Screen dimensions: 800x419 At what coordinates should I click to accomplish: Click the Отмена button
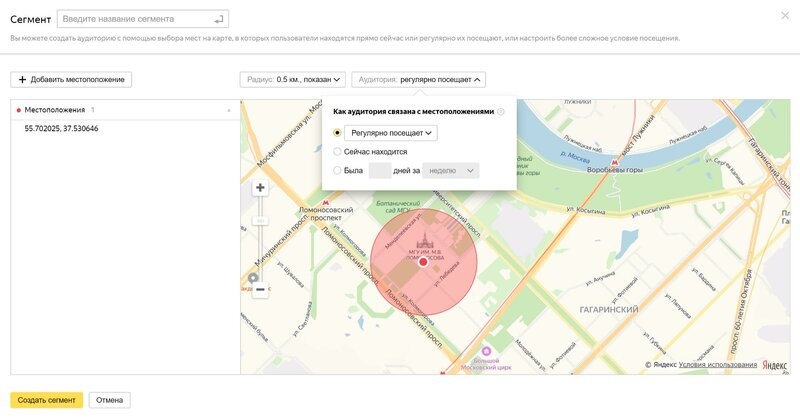tap(109, 400)
